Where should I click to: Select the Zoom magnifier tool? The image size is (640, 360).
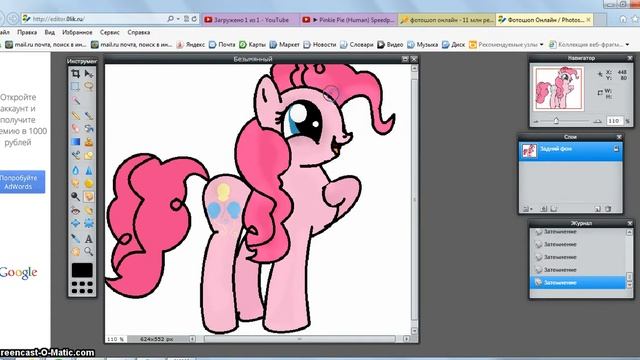click(89, 251)
